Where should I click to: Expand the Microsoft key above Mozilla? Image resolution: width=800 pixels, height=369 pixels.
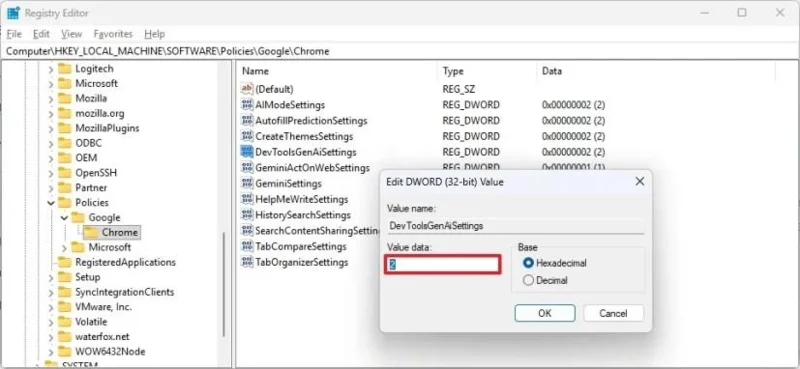pos(51,84)
